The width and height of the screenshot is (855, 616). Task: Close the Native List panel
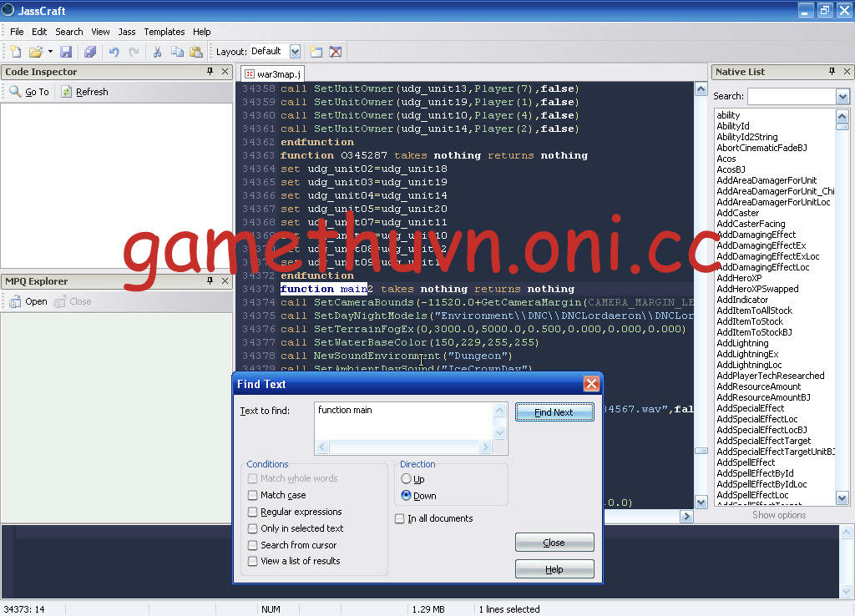[847, 72]
